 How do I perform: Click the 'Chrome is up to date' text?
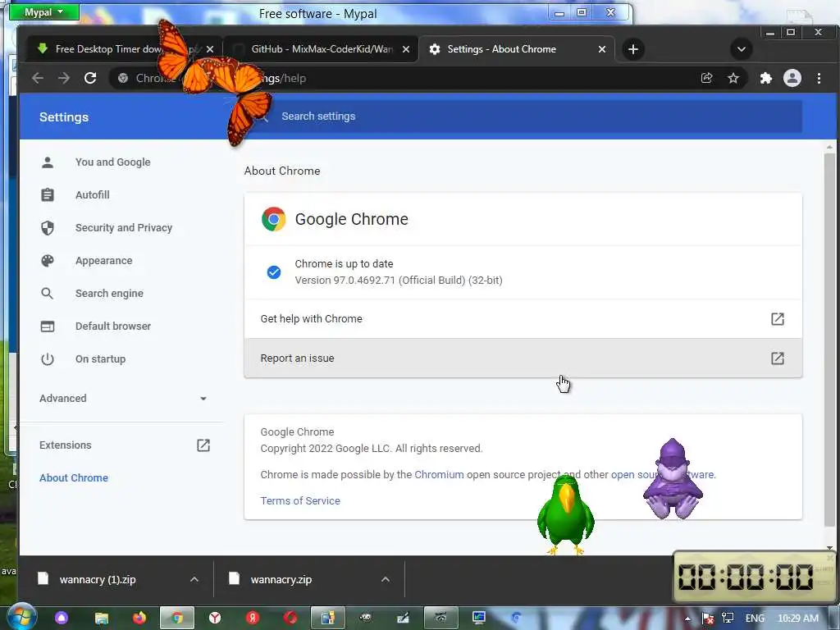(x=344, y=263)
